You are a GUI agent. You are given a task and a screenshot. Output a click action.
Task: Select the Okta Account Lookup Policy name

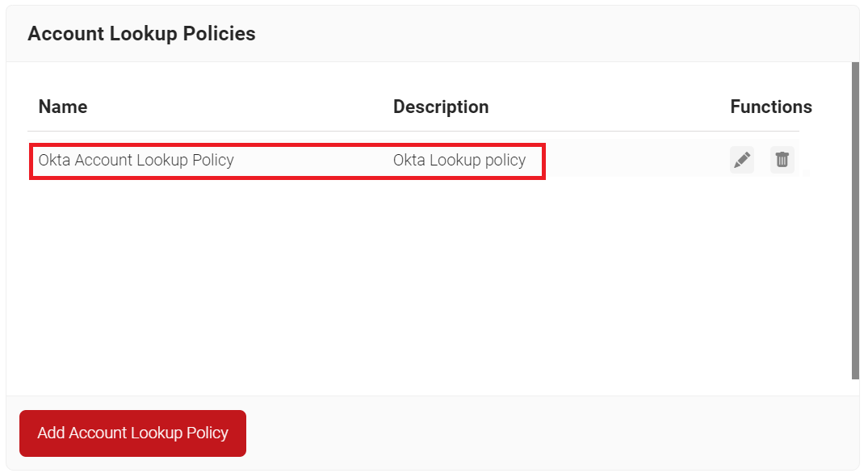(x=136, y=160)
